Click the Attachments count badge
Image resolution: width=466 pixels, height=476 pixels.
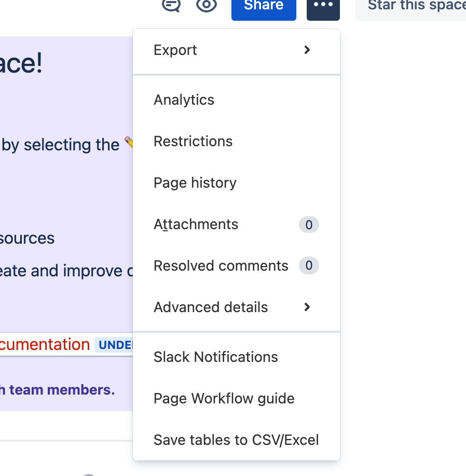(x=309, y=225)
